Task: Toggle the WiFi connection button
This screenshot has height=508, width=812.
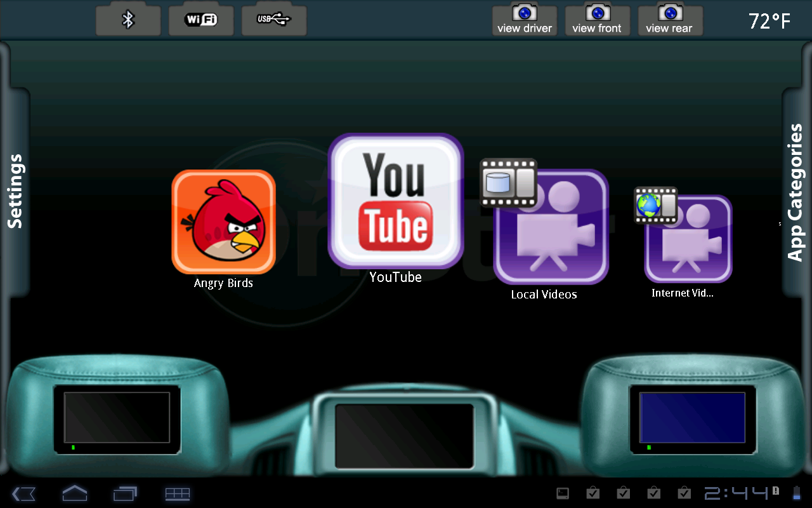Action: pos(201,20)
